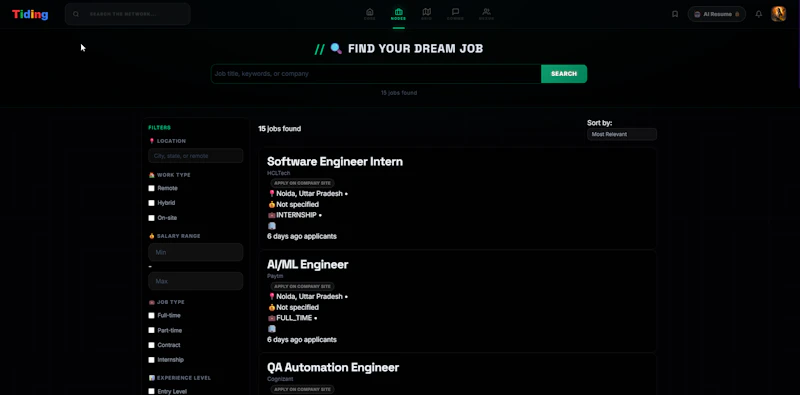
Task: Open the notifications bell
Action: (759, 14)
